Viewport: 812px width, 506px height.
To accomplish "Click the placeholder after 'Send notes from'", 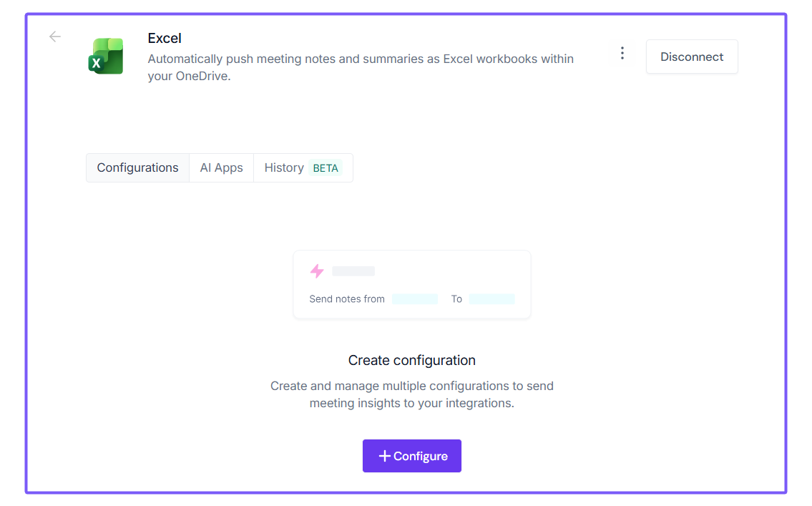I will click(x=415, y=299).
